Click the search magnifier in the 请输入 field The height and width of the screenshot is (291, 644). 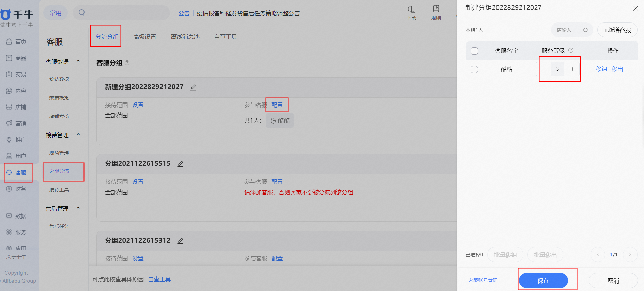pos(585,30)
